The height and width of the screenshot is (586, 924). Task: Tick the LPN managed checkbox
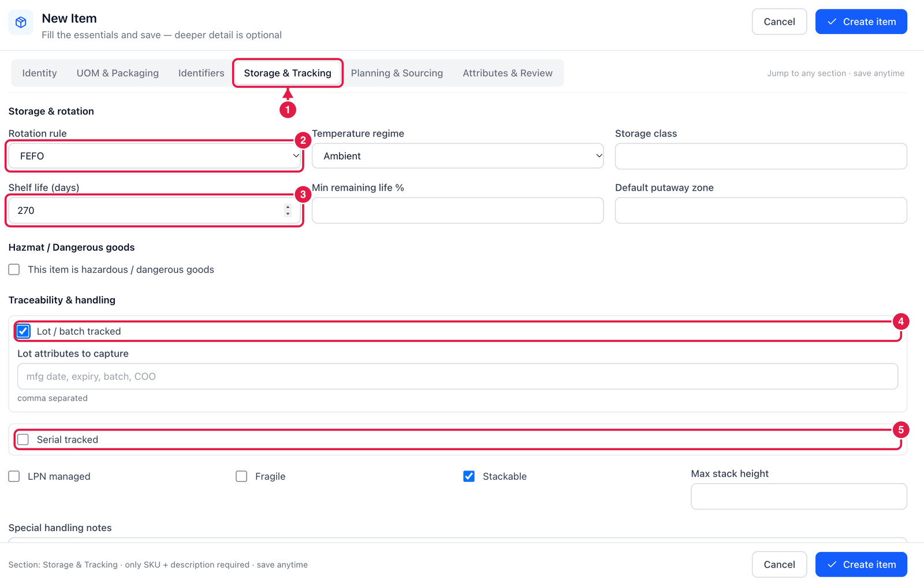pos(14,476)
